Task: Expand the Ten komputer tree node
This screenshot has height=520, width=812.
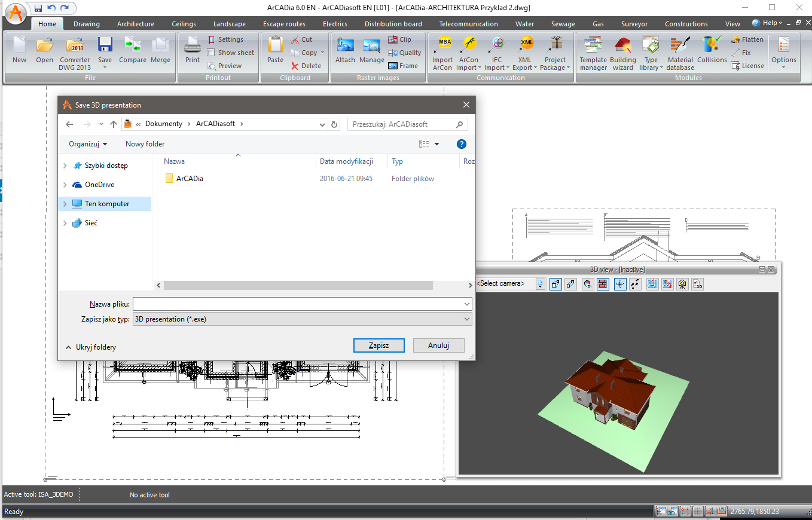Action: tap(65, 204)
